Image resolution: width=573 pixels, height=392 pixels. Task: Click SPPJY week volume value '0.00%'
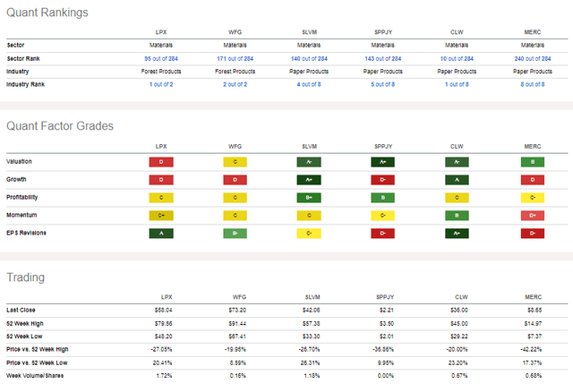coord(386,376)
